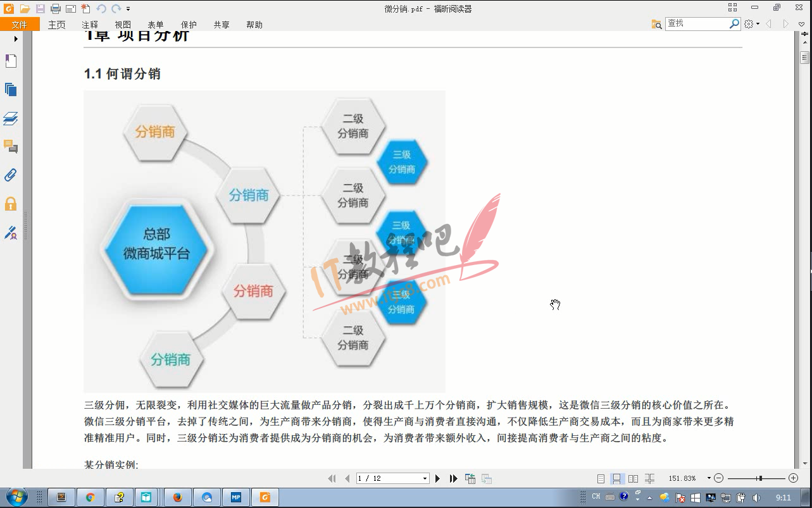
Task: Click the zoom out minus button
Action: click(x=719, y=479)
